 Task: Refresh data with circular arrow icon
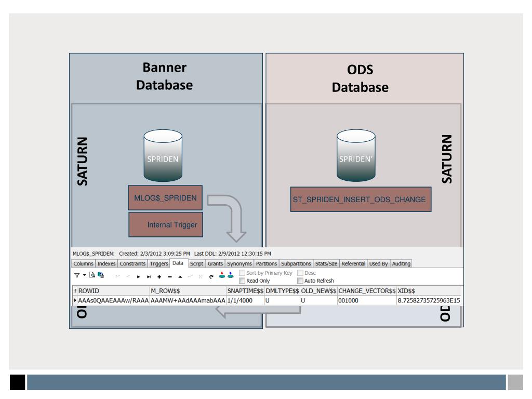coord(211,277)
